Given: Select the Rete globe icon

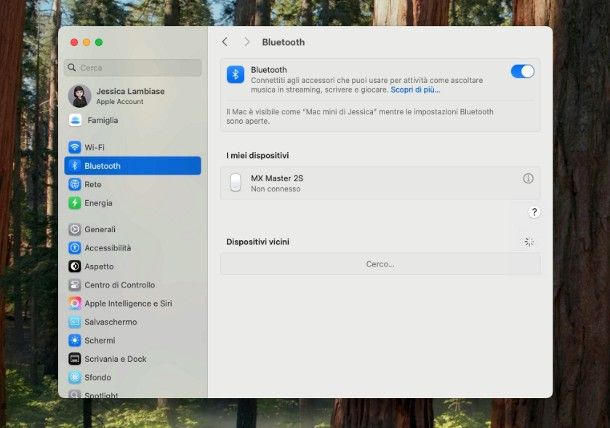Looking at the screenshot, I should click(x=75, y=184).
